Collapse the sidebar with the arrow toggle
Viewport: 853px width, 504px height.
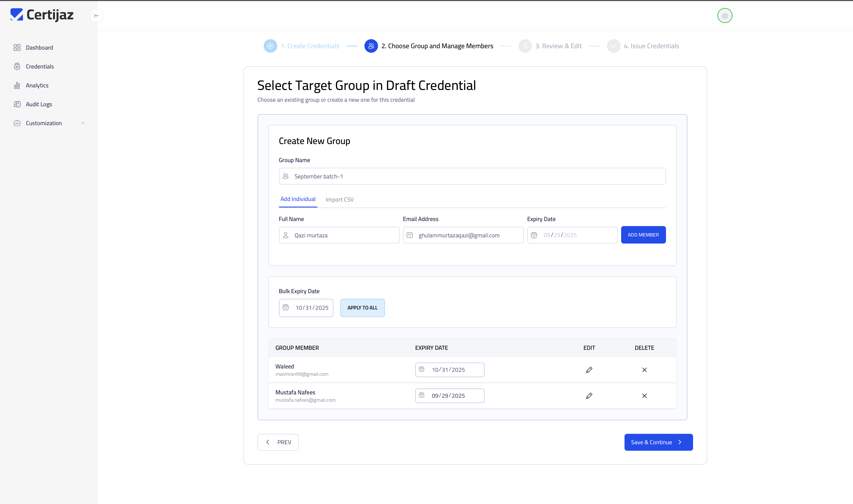[96, 15]
